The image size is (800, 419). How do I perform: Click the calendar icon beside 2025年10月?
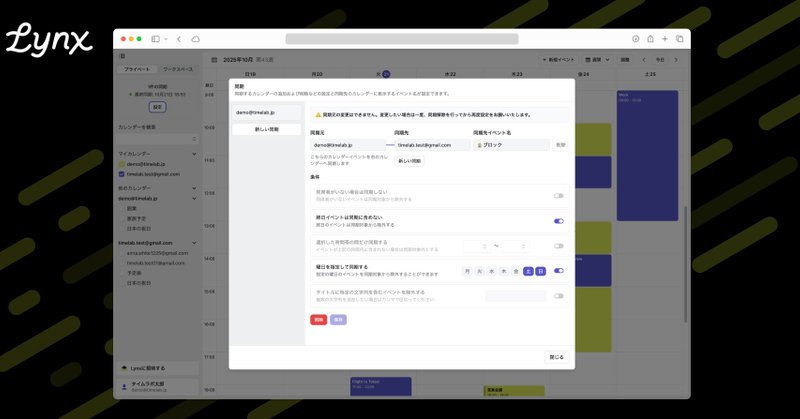[214, 60]
